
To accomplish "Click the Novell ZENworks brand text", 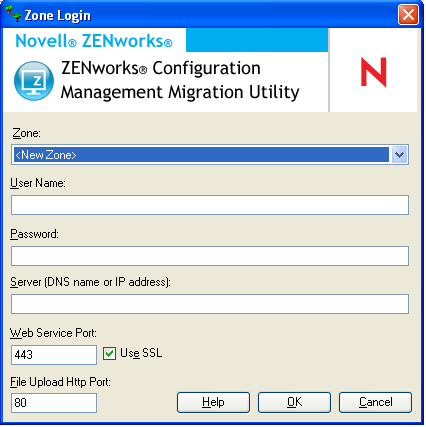I will click(x=94, y=41).
